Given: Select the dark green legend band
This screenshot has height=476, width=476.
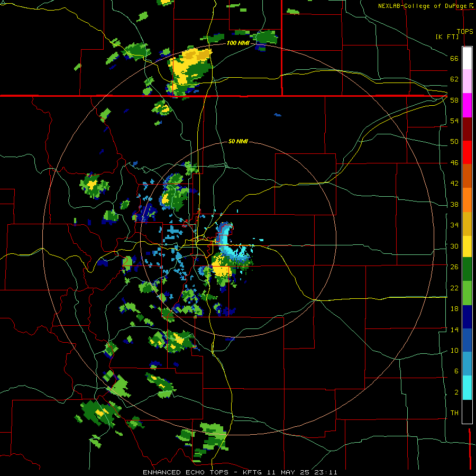Looking at the screenshot, I should click(467, 269).
